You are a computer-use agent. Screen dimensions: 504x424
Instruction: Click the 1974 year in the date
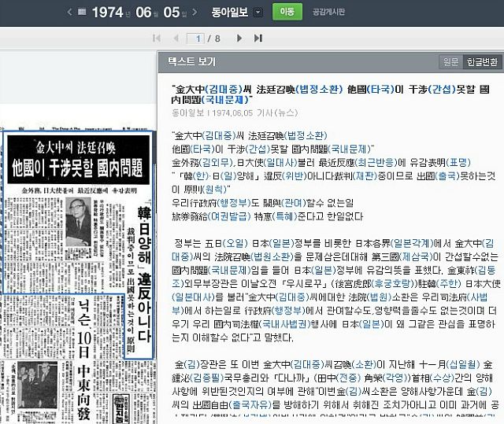click(107, 13)
